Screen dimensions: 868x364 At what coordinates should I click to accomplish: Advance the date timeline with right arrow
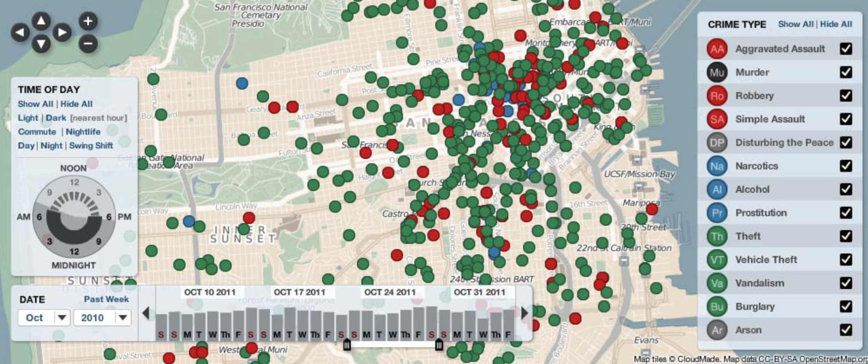pyautogui.click(x=524, y=313)
